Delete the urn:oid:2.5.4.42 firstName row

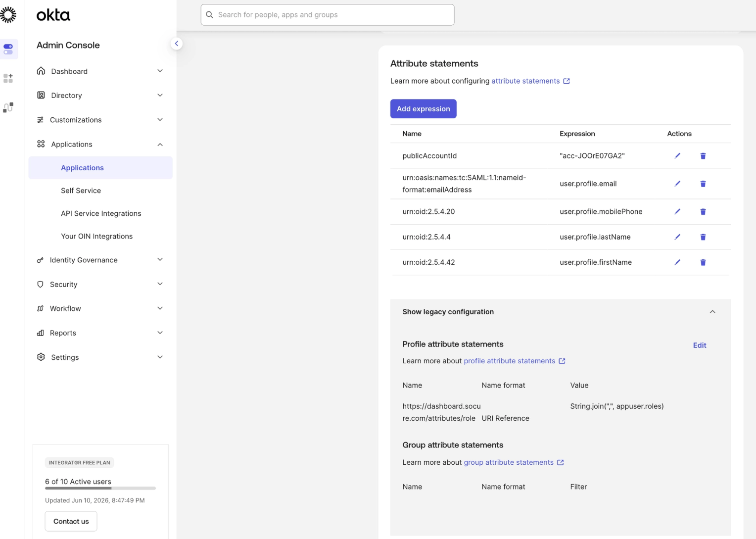[x=703, y=262]
